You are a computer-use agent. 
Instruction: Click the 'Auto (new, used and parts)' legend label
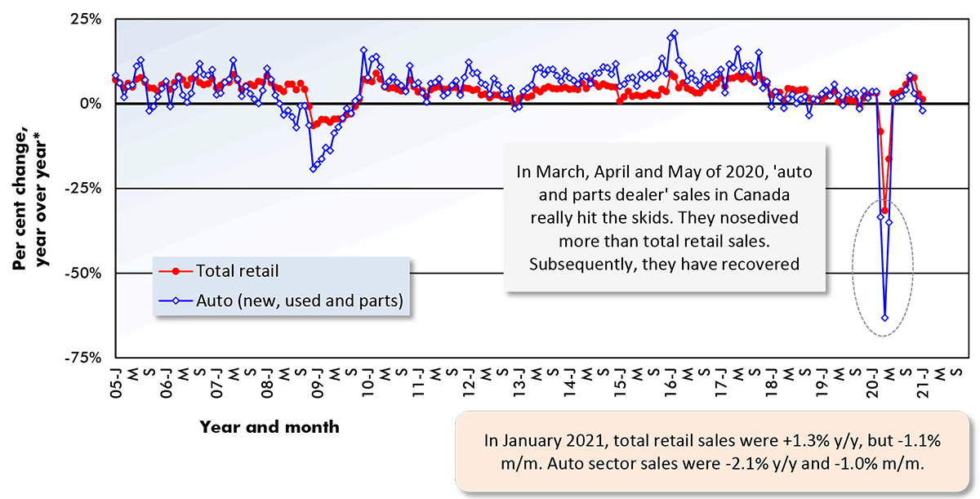click(x=299, y=300)
